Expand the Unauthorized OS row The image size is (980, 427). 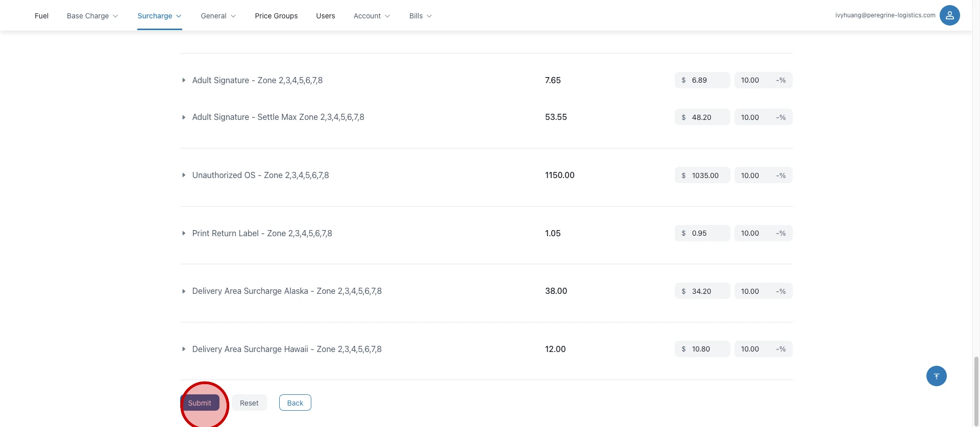click(x=184, y=175)
